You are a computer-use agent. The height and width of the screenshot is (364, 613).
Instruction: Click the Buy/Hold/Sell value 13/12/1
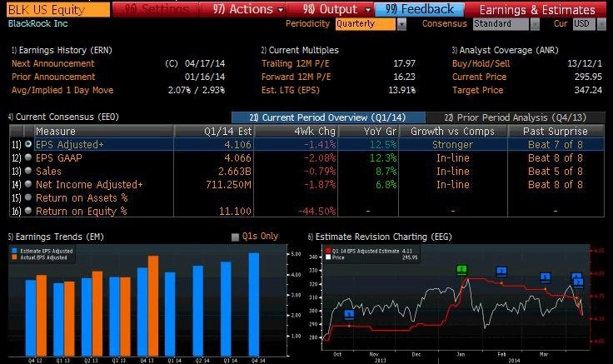[585, 63]
